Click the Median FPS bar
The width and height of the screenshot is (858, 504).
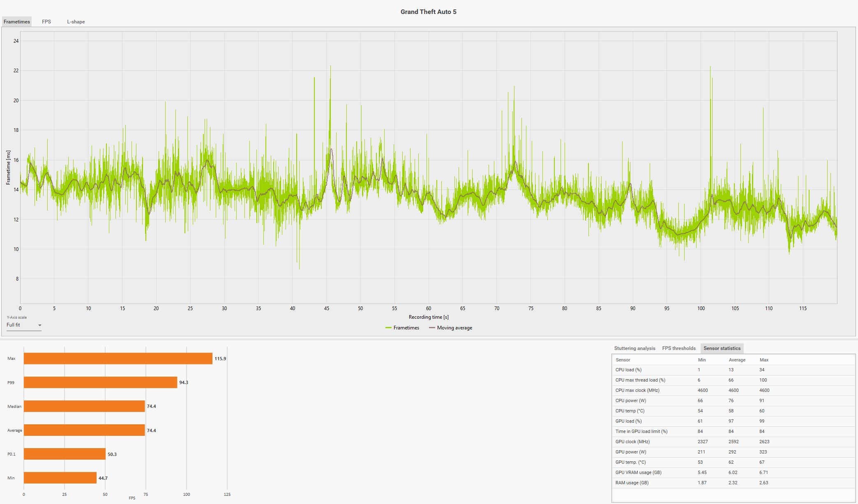84,406
